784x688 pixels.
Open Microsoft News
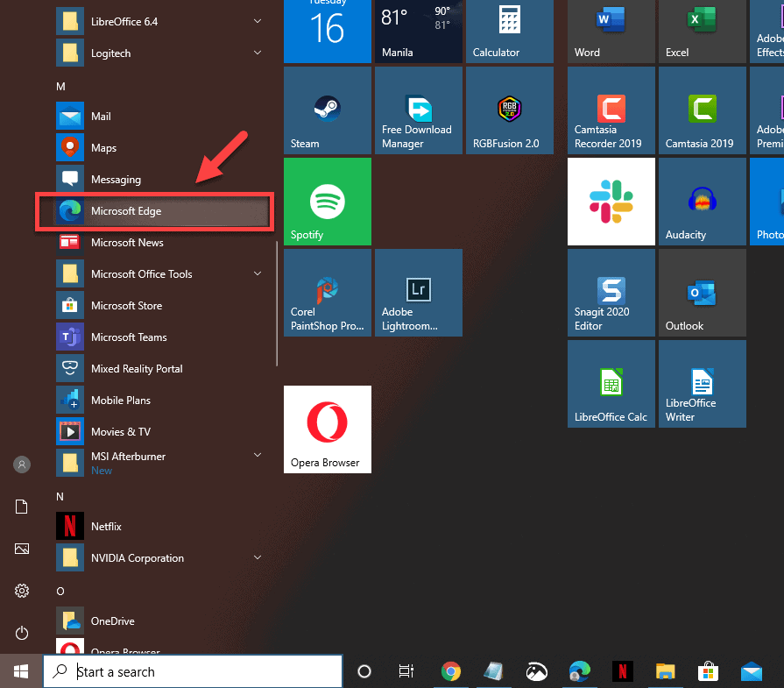click(x=160, y=243)
